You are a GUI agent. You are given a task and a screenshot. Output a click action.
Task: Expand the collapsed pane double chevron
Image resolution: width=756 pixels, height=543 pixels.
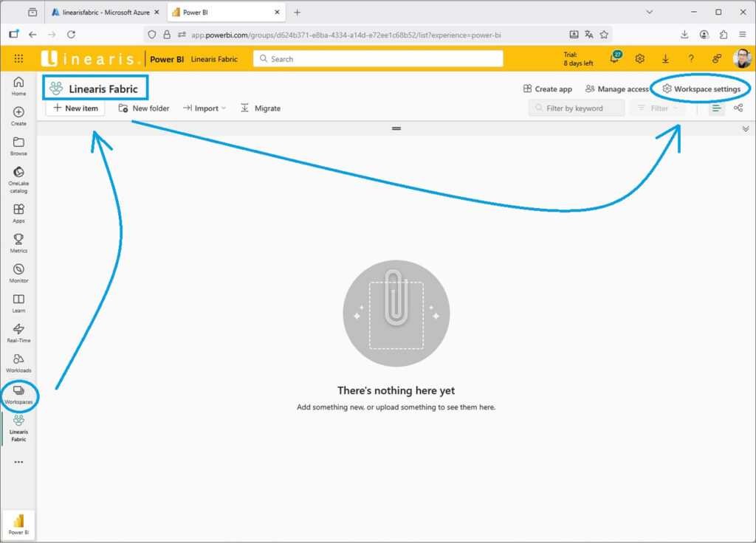pyautogui.click(x=746, y=128)
